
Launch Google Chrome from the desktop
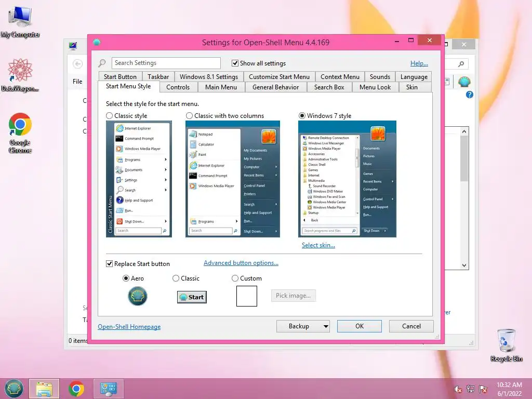click(20, 133)
